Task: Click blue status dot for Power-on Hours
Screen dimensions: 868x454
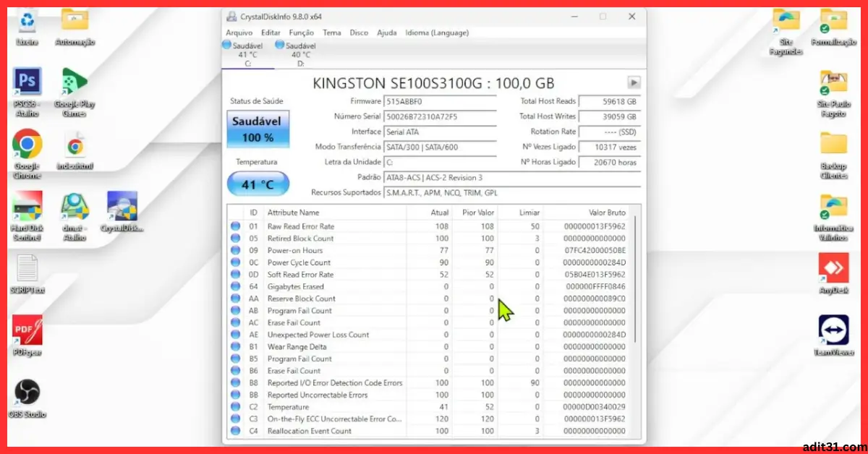Action: point(235,250)
